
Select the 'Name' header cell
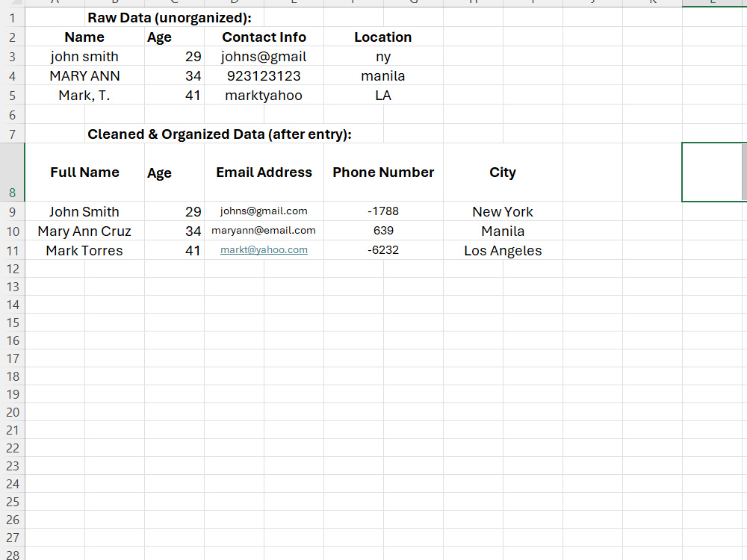[x=84, y=37]
